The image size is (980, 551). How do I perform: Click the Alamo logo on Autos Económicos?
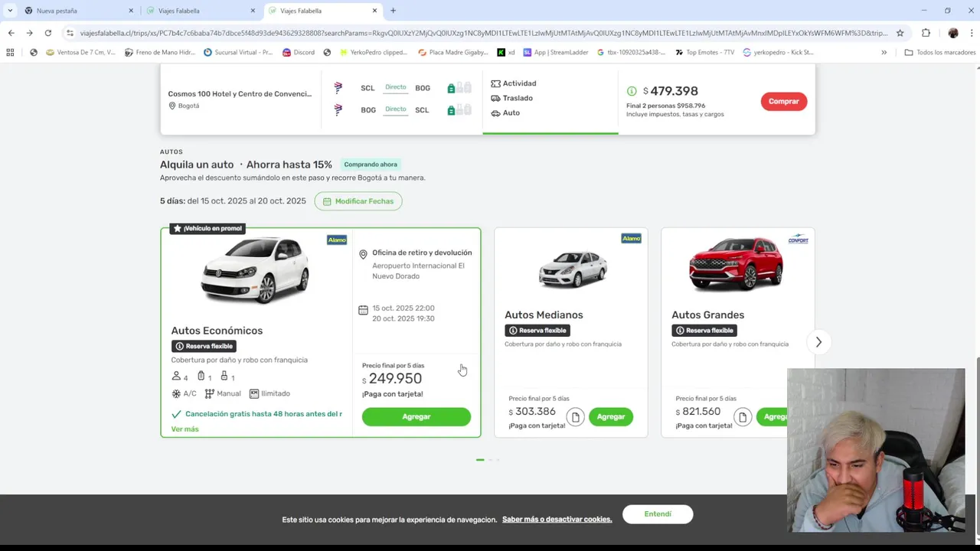(x=337, y=240)
